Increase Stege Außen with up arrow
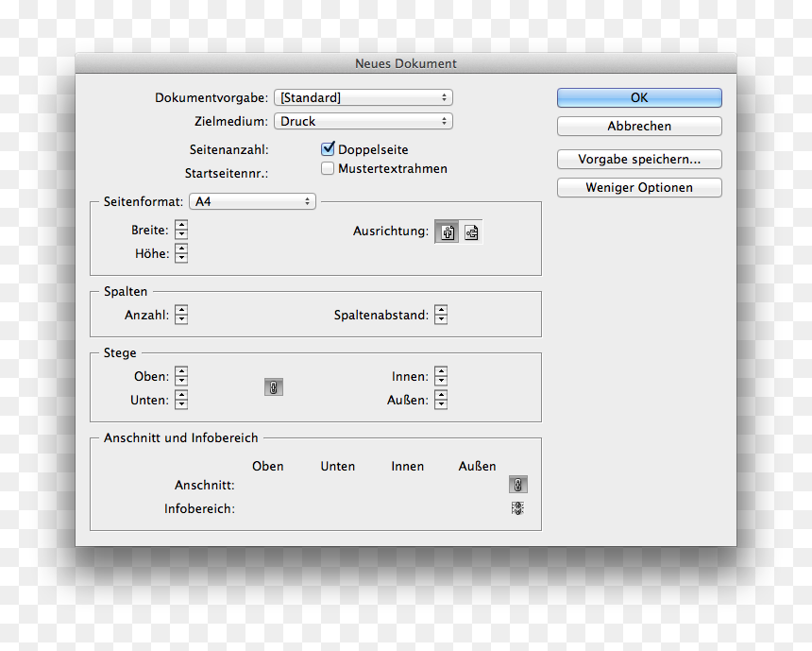 (x=441, y=394)
